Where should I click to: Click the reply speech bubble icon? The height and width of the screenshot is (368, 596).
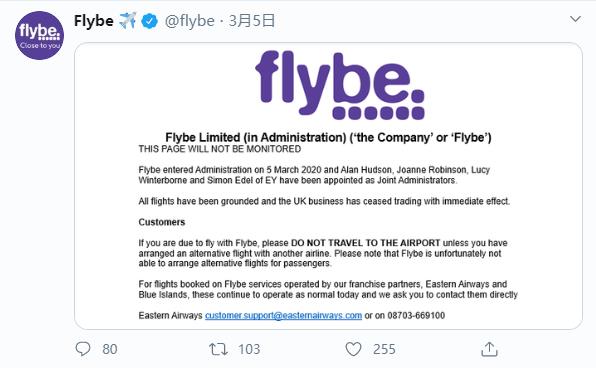pyautogui.click(x=83, y=349)
